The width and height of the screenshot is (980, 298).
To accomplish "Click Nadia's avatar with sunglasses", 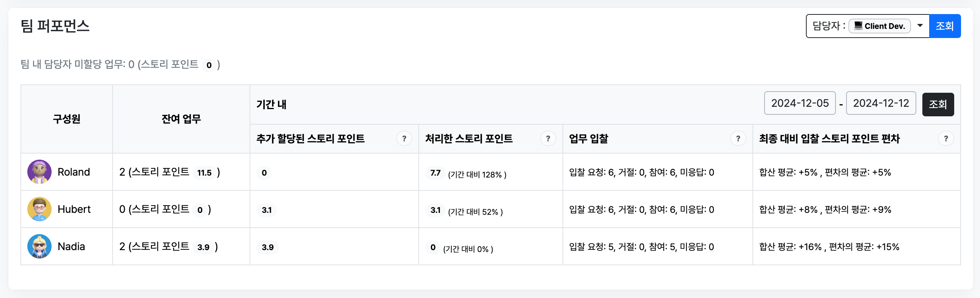I will tap(39, 247).
